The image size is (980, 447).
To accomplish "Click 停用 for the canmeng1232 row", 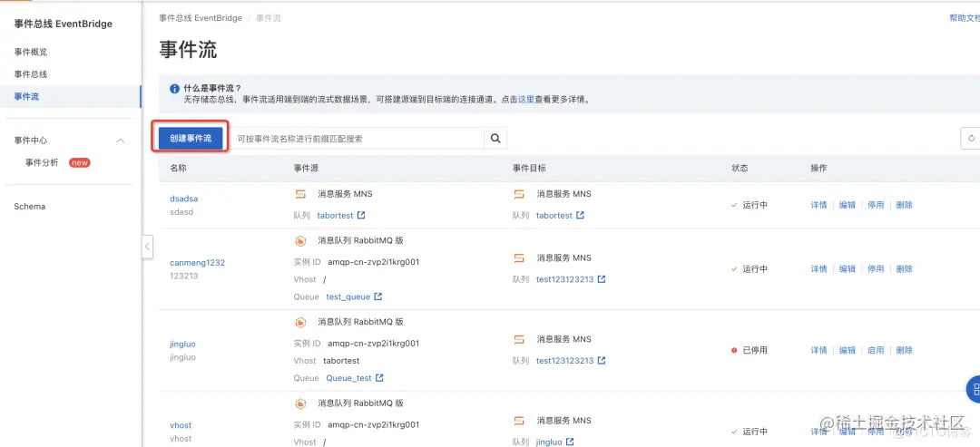I will (x=876, y=269).
